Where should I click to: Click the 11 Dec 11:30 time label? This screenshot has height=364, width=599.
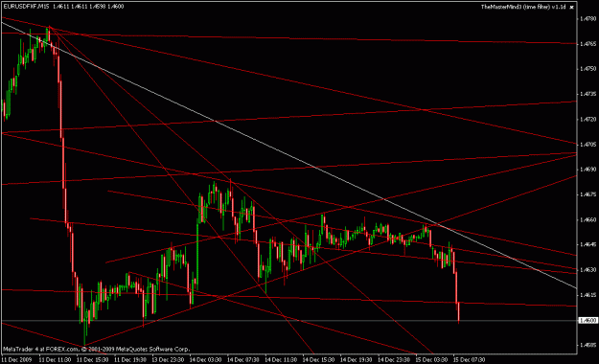coord(55,360)
